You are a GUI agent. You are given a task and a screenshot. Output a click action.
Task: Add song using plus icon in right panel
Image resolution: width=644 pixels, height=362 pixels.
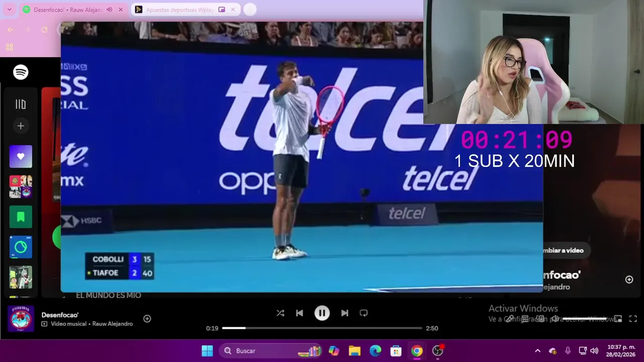click(629, 280)
